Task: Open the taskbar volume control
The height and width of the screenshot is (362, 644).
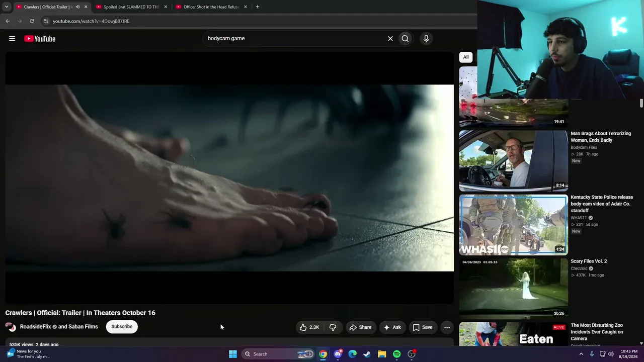Action: (x=611, y=354)
